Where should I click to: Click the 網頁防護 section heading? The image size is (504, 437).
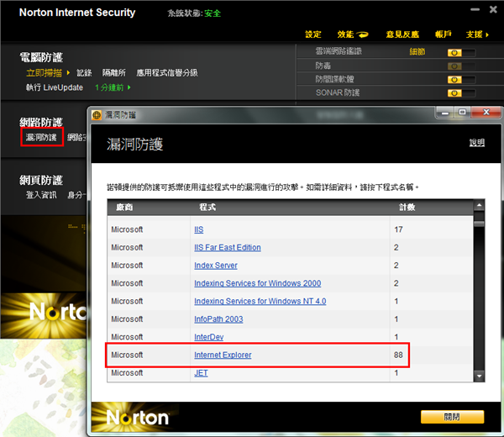click(41, 181)
